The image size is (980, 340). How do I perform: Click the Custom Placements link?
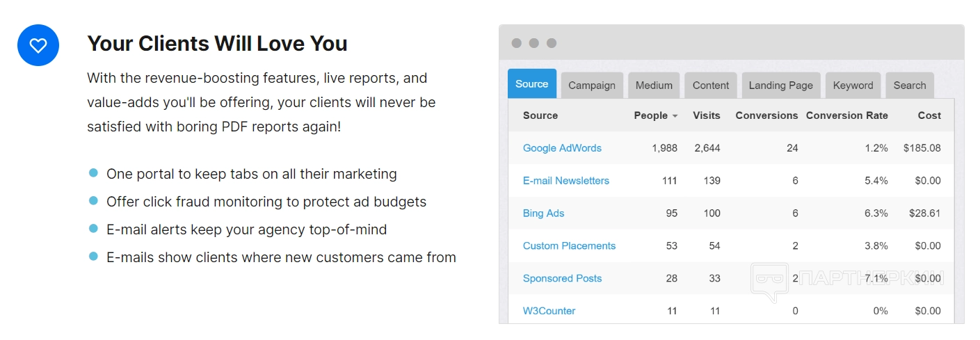(570, 246)
